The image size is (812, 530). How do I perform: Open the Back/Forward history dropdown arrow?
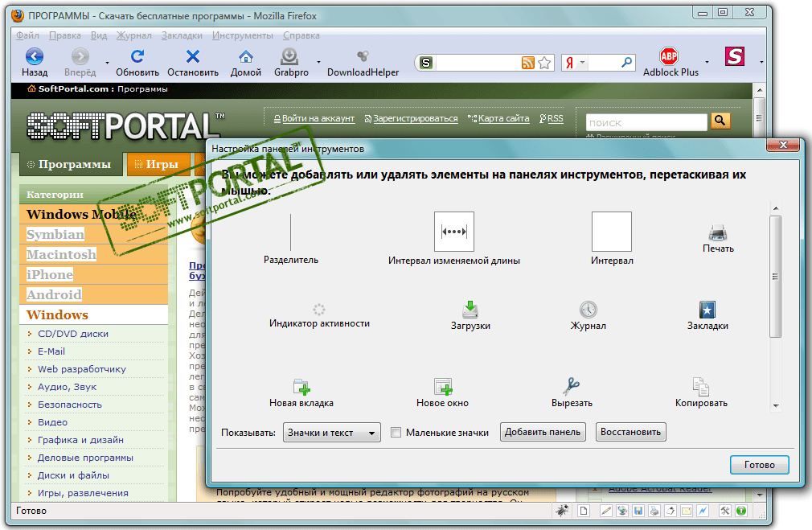[107, 63]
